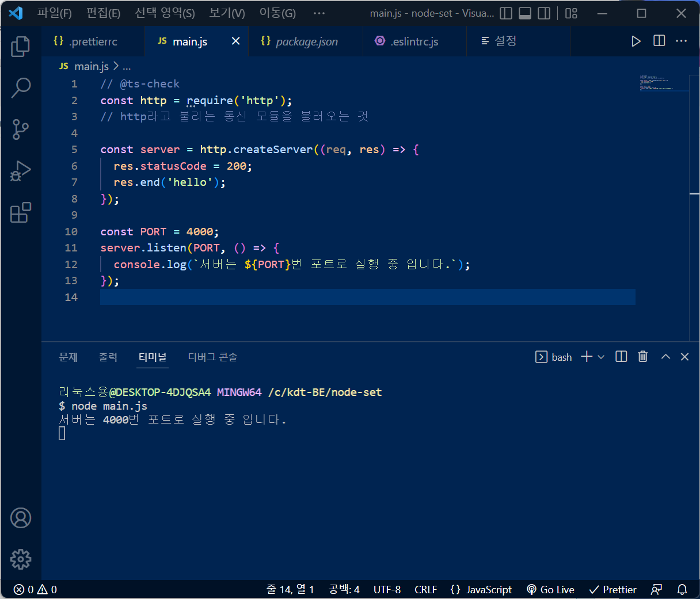
Task: Go to line via 줄 14, 열 1
Action: (290, 589)
